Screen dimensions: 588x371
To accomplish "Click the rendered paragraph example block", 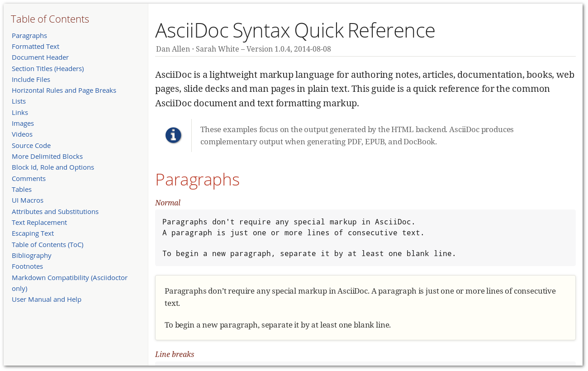I will coord(365,308).
